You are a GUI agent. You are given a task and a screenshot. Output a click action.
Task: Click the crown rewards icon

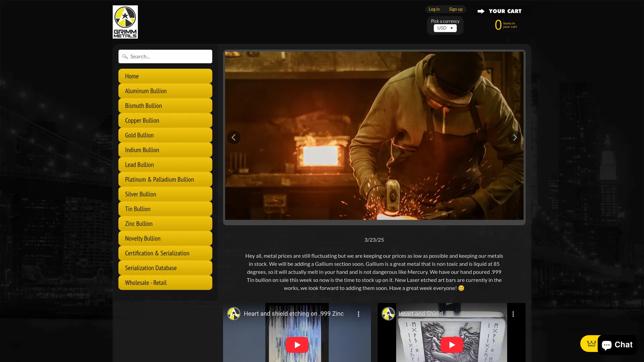click(x=591, y=344)
